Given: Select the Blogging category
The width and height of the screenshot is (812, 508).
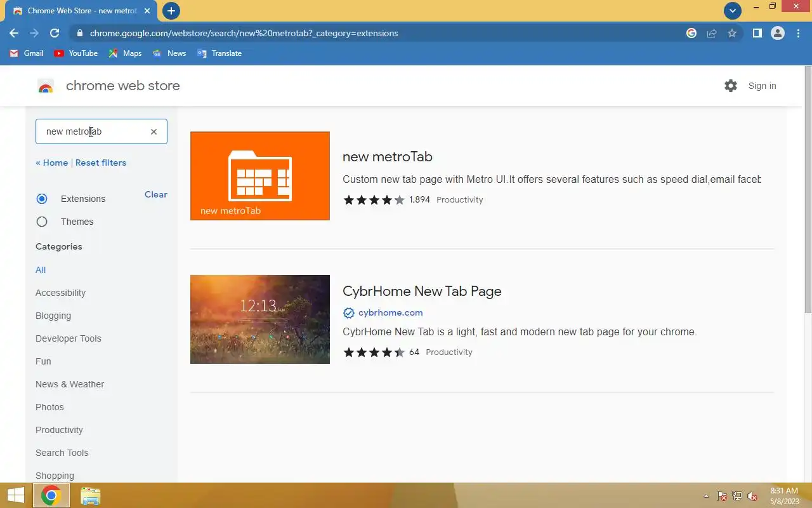Looking at the screenshot, I should 53,316.
